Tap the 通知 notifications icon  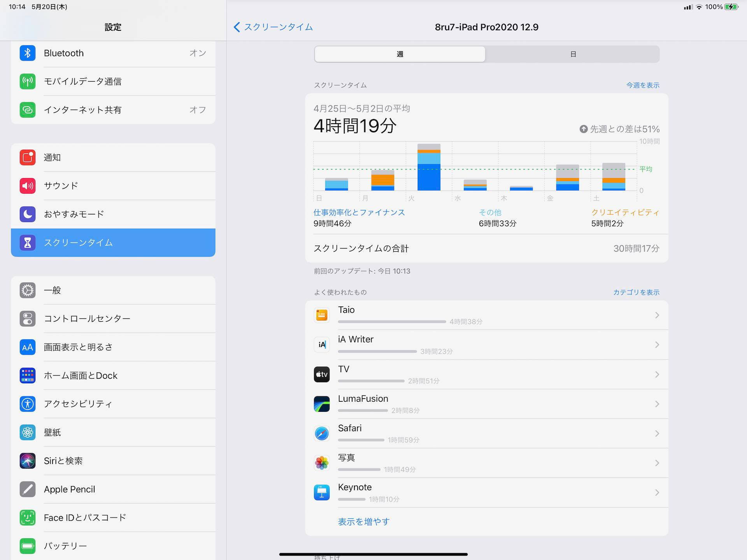28,157
